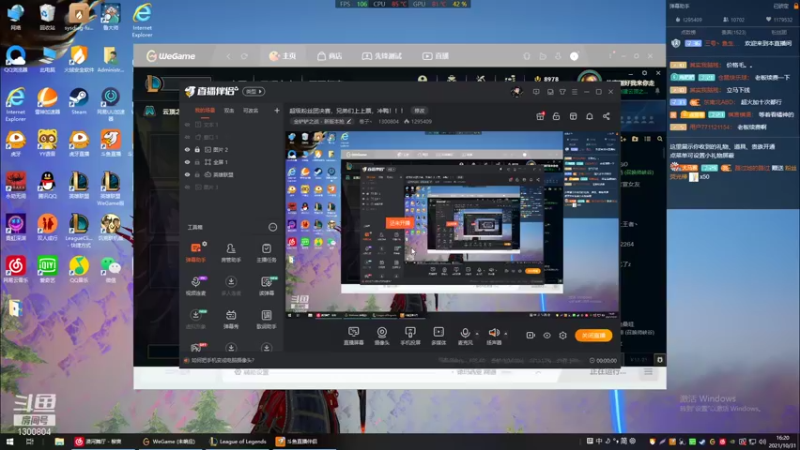Open the 歌词助手 tool
Screen dimensions: 800x450
click(266, 319)
